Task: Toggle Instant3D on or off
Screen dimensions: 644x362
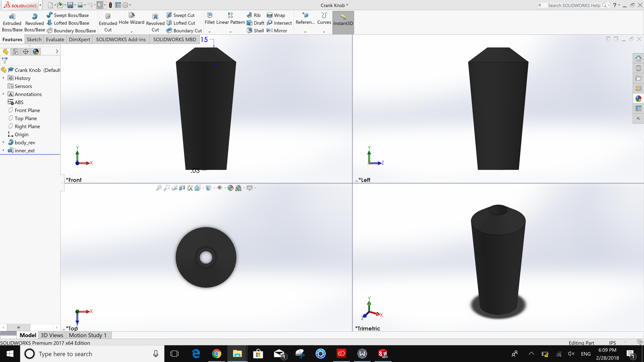Action: coord(343,22)
